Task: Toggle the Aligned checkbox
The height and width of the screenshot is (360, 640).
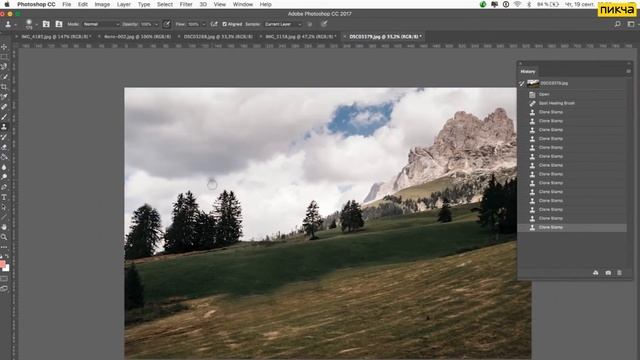Action: point(224,24)
